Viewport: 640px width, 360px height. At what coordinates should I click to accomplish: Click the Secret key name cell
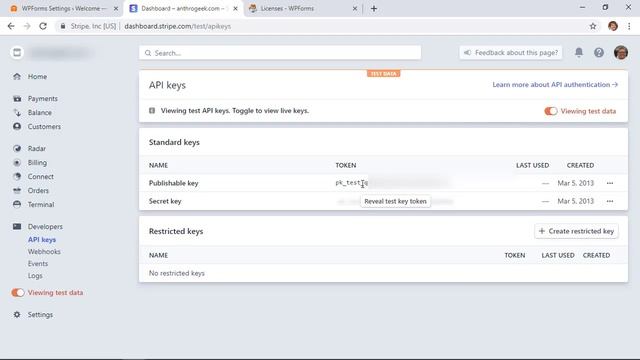[x=165, y=201]
